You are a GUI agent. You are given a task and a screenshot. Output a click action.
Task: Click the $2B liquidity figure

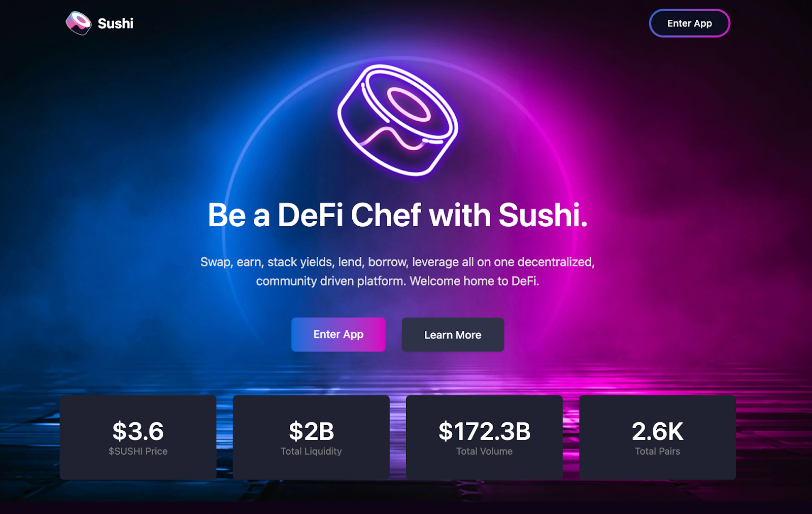[x=311, y=431]
